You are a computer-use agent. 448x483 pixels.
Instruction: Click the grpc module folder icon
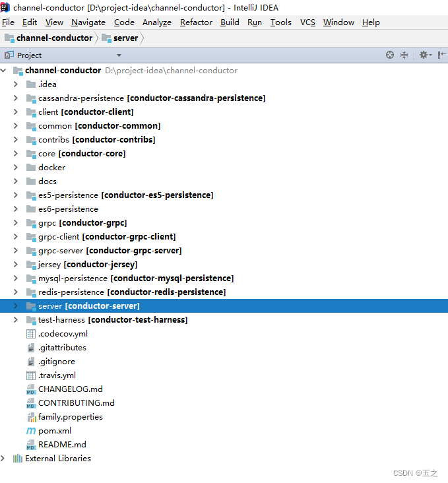pyautogui.click(x=31, y=223)
